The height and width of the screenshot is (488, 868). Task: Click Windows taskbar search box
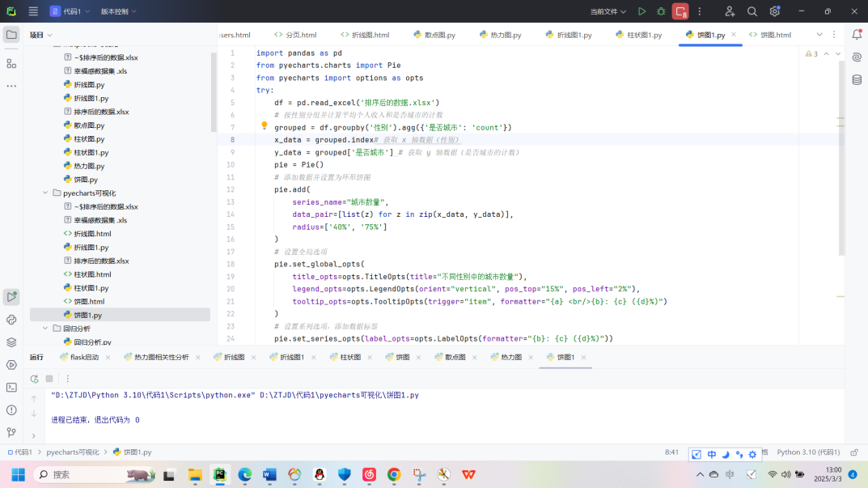pyautogui.click(x=94, y=475)
